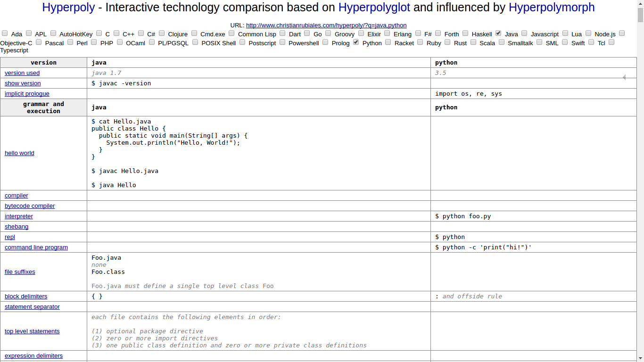Select the C++ language checkbox
This screenshot has width=644, height=362.
[116, 33]
